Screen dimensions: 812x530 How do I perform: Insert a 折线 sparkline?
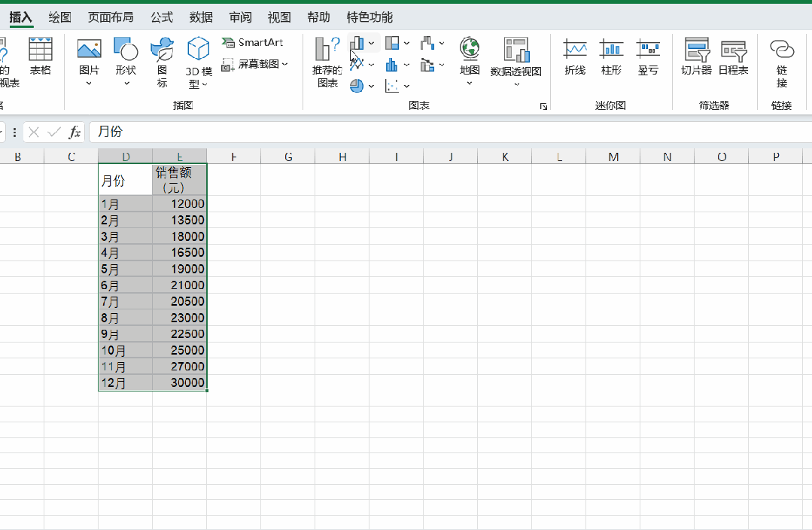point(575,57)
